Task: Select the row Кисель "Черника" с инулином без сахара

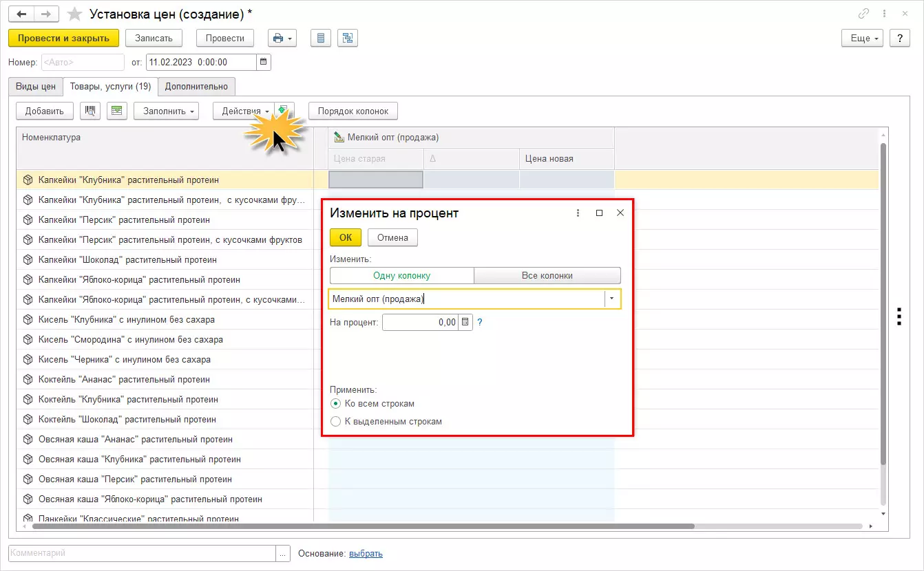Action: click(x=165, y=360)
